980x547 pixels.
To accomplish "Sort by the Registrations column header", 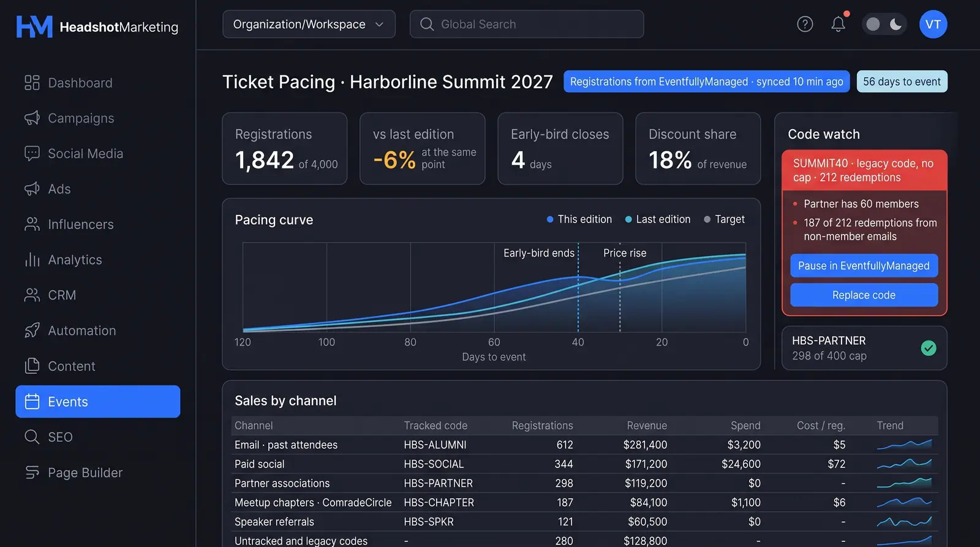I will pyautogui.click(x=542, y=426).
